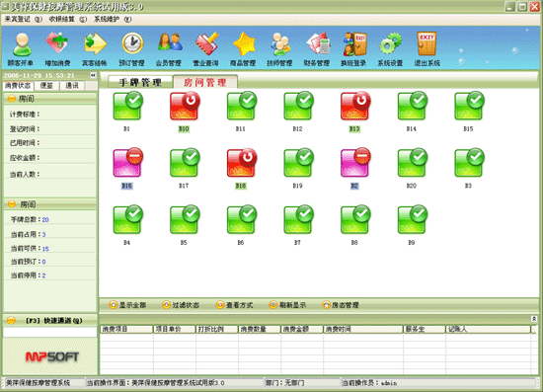543x392 pixels.
Task: Click the 显示全部 button
Action: click(x=127, y=305)
